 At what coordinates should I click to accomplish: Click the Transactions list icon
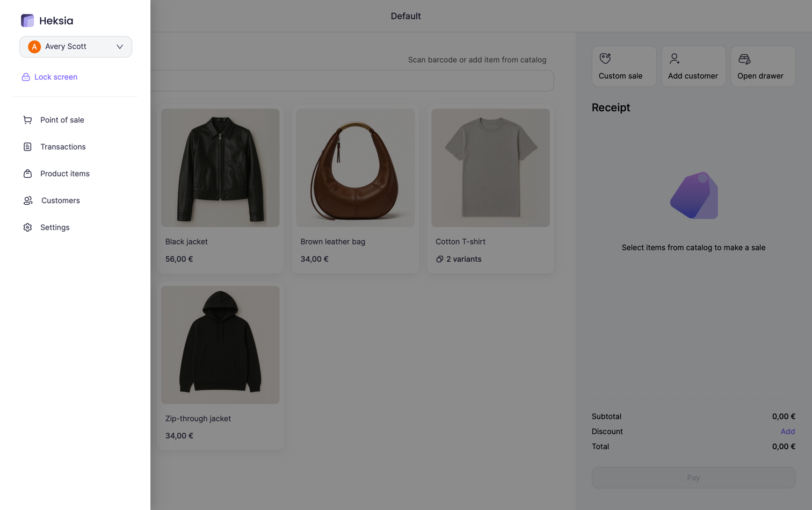tap(27, 147)
